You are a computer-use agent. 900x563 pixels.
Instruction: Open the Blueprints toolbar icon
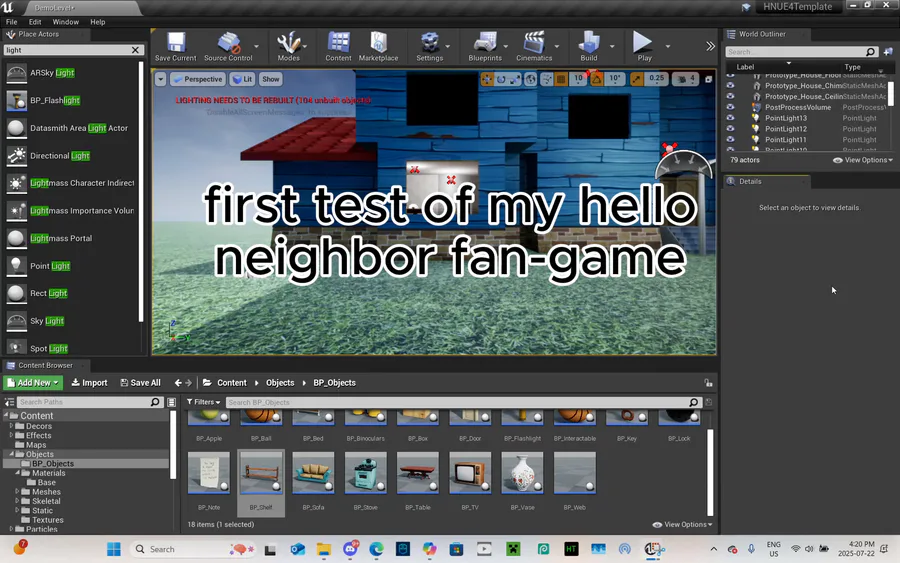coord(485,46)
